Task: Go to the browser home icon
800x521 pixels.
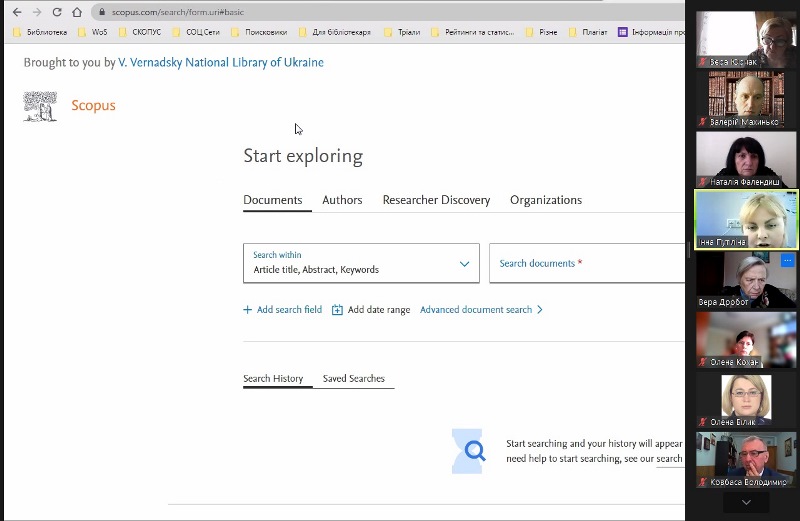Action: tap(77, 12)
